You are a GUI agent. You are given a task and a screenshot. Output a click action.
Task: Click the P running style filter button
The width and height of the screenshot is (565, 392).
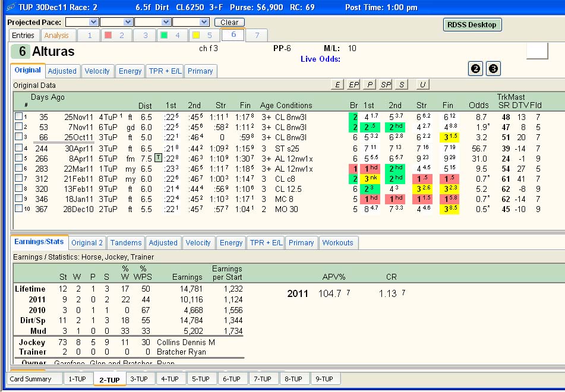tap(370, 85)
